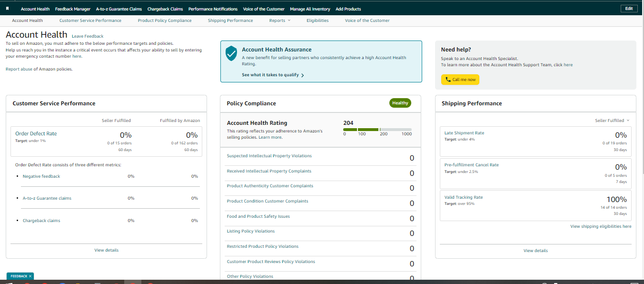Select Voice of the Customer tab in secondary navigation
The width and height of the screenshot is (644, 284).
click(x=367, y=20)
